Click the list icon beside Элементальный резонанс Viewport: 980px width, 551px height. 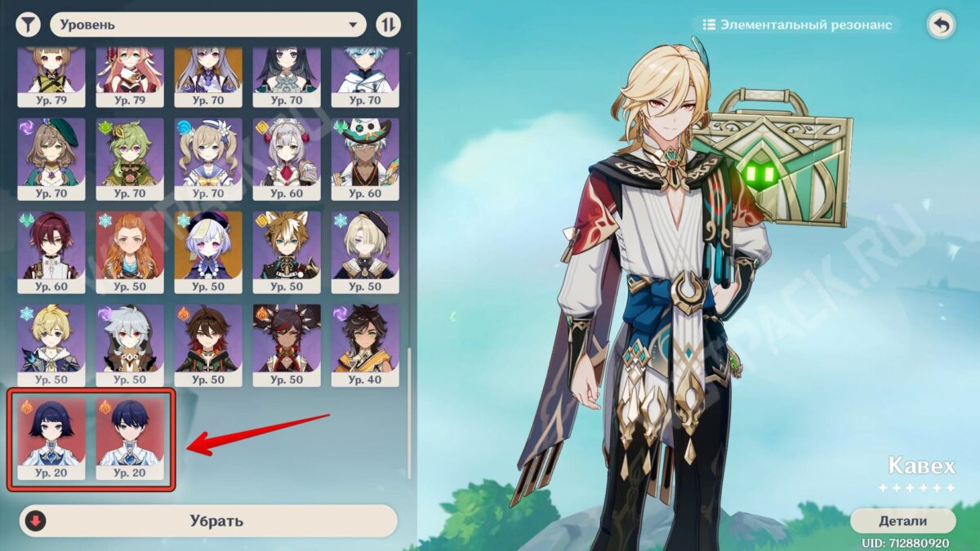click(x=709, y=24)
